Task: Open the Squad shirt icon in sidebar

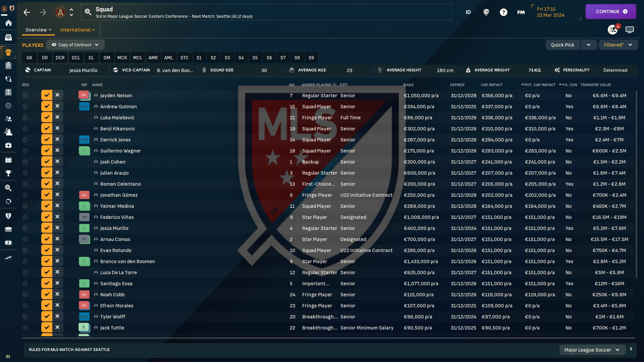Action: 8,52
